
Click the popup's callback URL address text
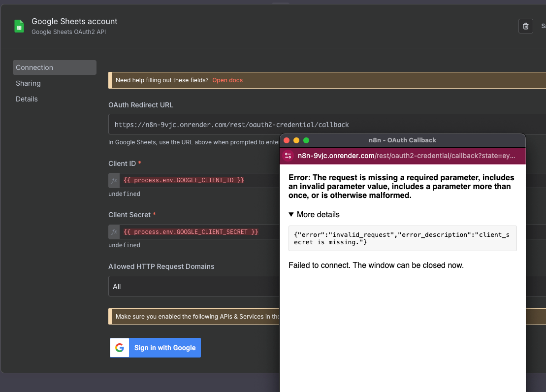point(406,156)
